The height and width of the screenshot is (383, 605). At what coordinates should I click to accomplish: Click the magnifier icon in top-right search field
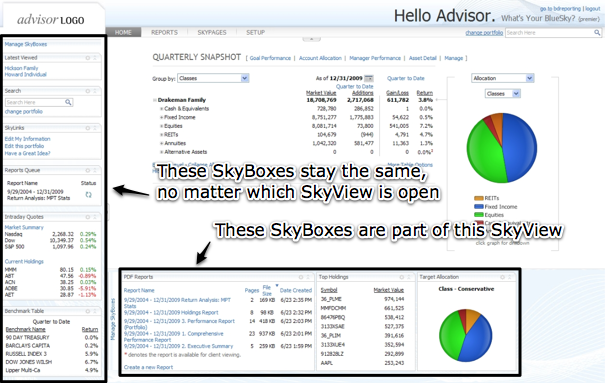(597, 33)
